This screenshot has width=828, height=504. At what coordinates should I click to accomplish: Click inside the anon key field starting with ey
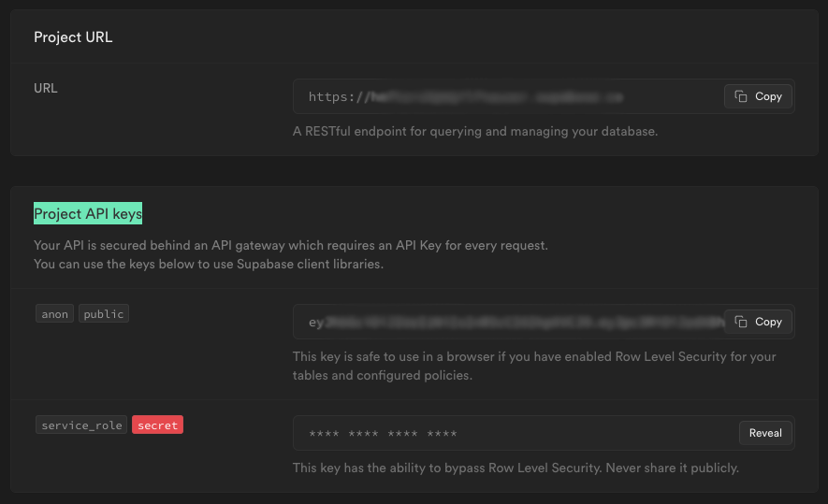click(x=507, y=322)
